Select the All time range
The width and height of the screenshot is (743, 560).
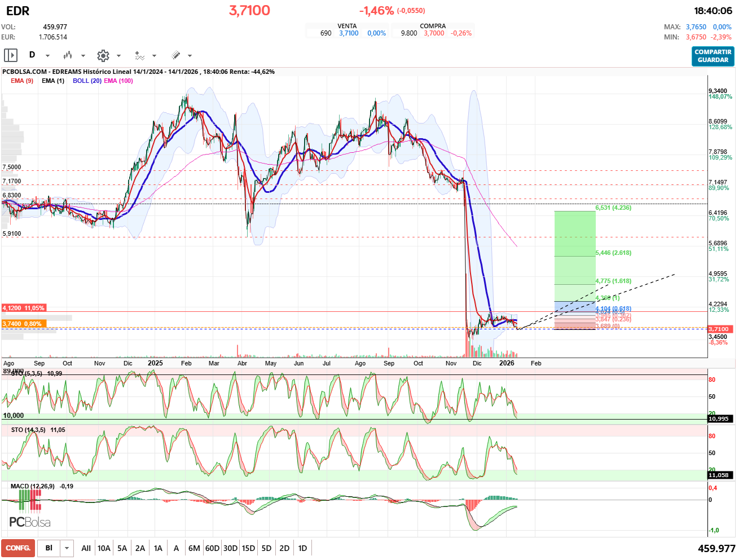pos(86,548)
